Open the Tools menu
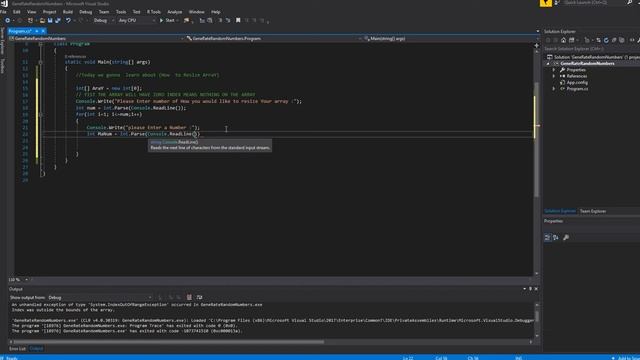640x360 pixels. click(x=121, y=12)
